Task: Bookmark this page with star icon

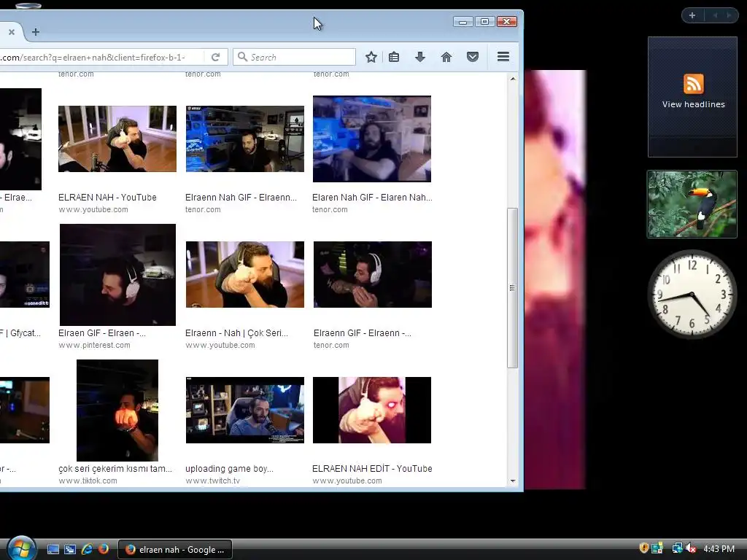Action: click(x=371, y=57)
